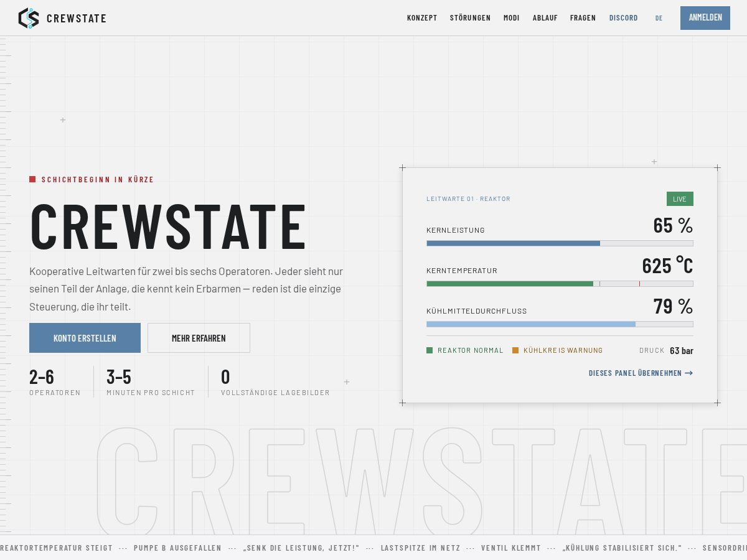Follow the Dieses Panel übernehmen link
The image size is (747, 560).
(641, 373)
